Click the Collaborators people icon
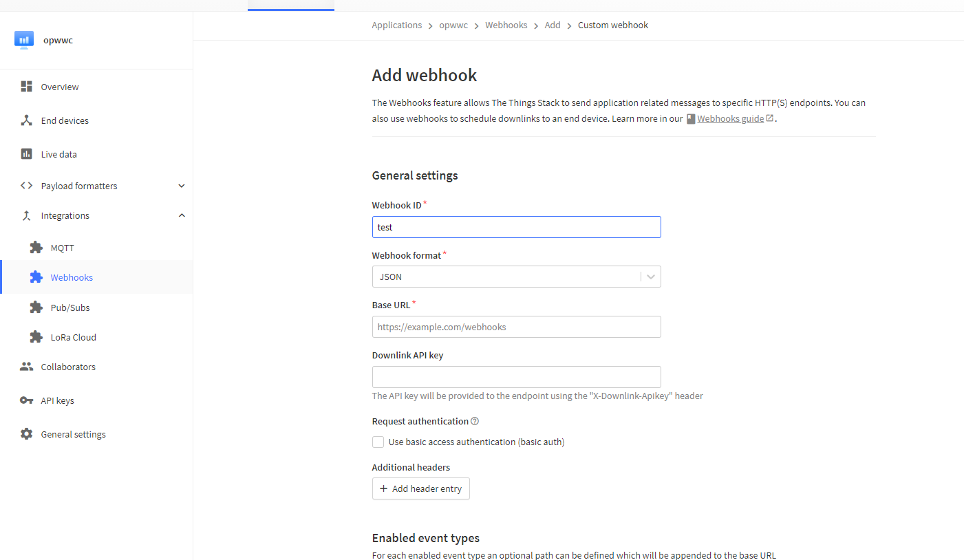This screenshot has height=560, width=964. [27, 367]
